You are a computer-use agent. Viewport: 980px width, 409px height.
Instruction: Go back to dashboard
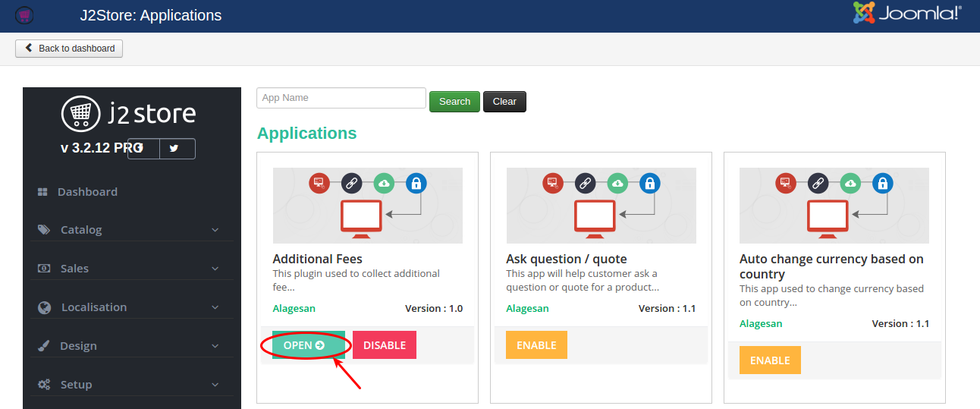point(69,49)
